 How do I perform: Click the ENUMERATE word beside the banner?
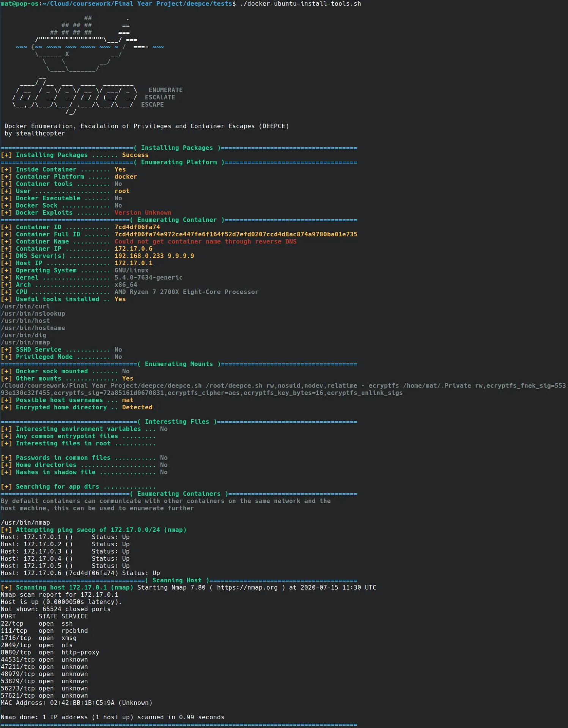(165, 90)
